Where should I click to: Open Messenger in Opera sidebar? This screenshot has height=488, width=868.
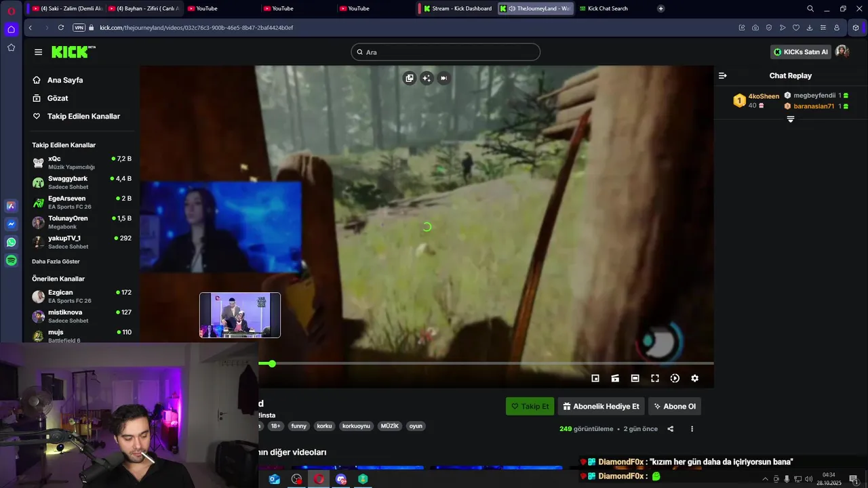pyautogui.click(x=12, y=224)
